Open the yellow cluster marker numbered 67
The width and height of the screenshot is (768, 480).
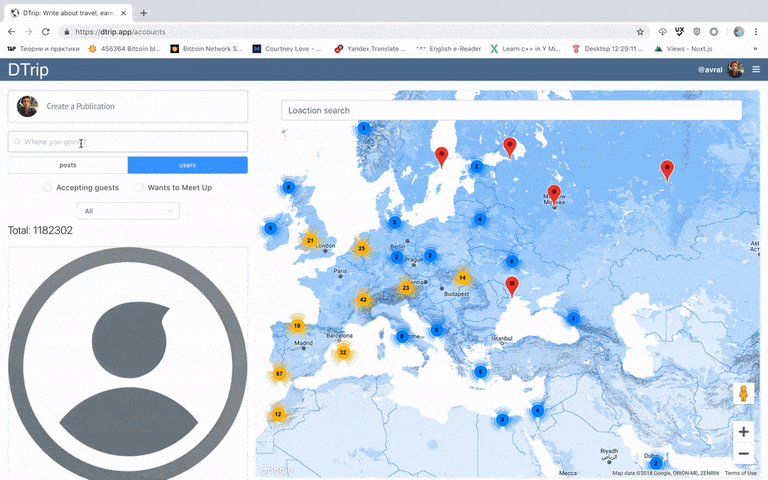(x=279, y=374)
